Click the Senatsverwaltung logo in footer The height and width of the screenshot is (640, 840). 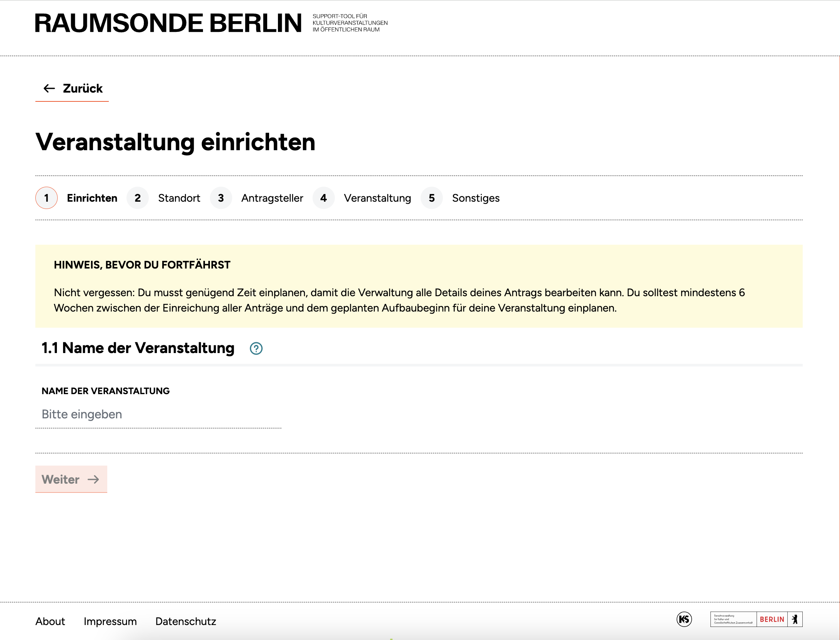733,619
